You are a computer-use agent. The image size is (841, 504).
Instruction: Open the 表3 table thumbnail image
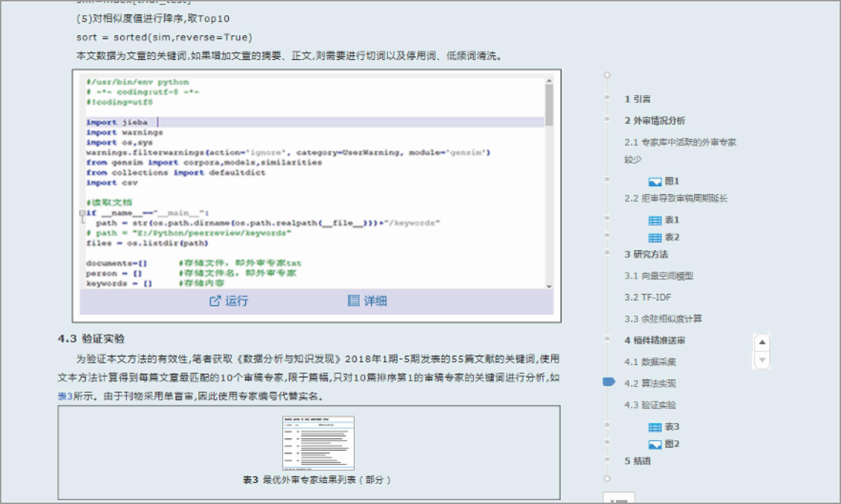point(318,443)
